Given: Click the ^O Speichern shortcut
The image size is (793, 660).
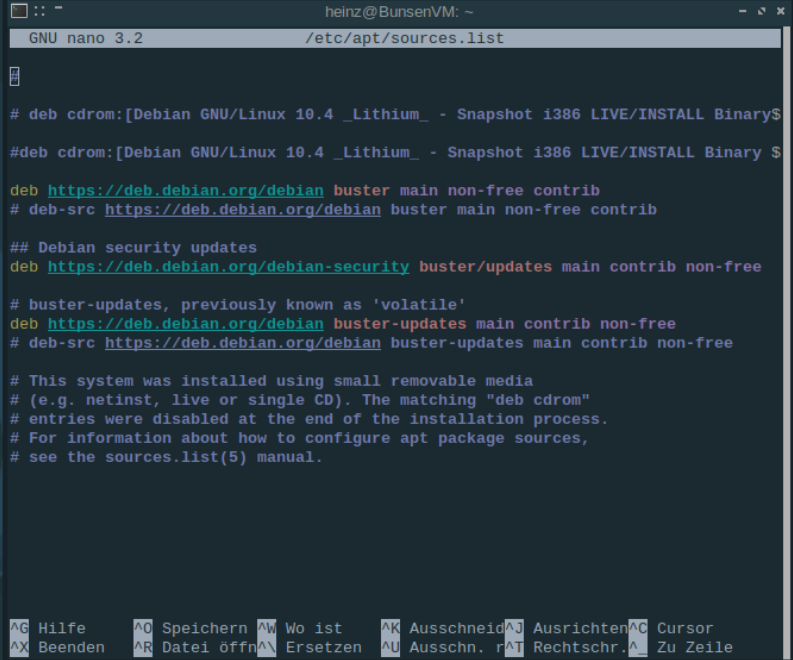Looking at the screenshot, I should [x=191, y=629].
